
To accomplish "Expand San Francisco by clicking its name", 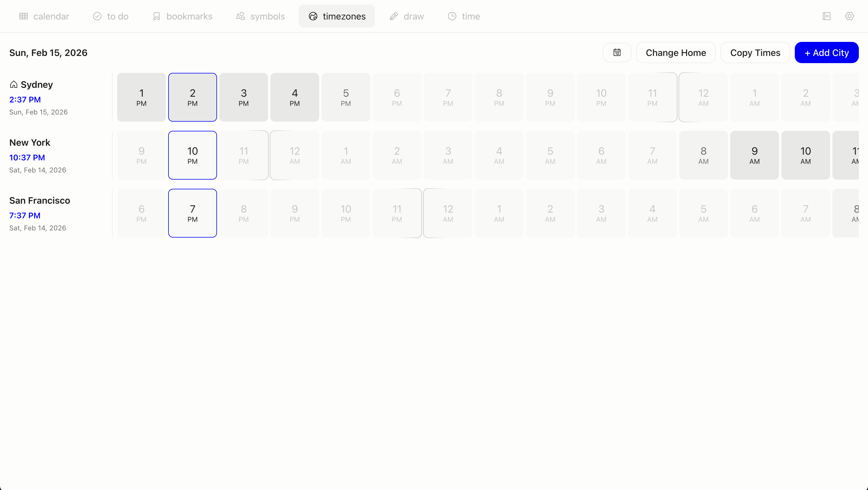I will [39, 200].
